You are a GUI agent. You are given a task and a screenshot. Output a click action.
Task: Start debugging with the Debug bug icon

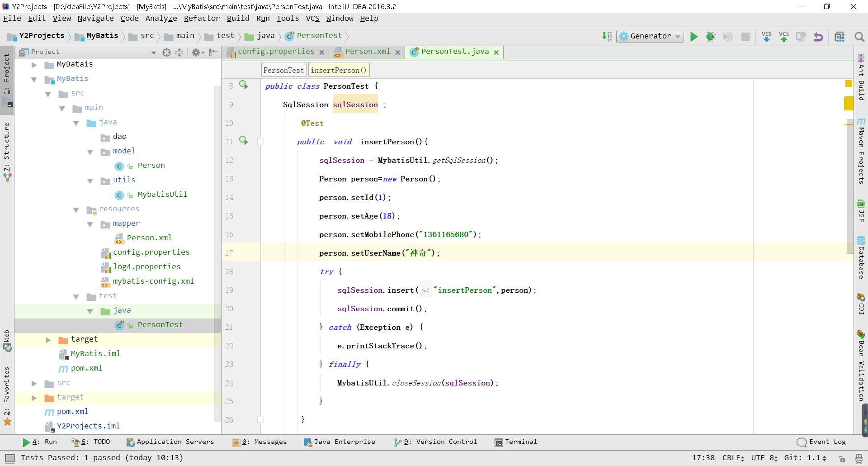pyautogui.click(x=711, y=37)
